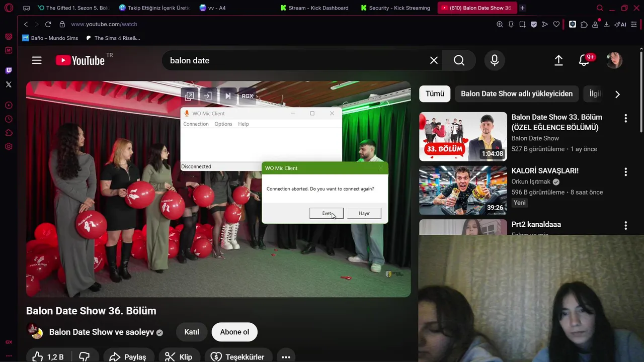Click the skip-next icon on the video overlay
Screen dimensions: 644x362
(x=227, y=96)
